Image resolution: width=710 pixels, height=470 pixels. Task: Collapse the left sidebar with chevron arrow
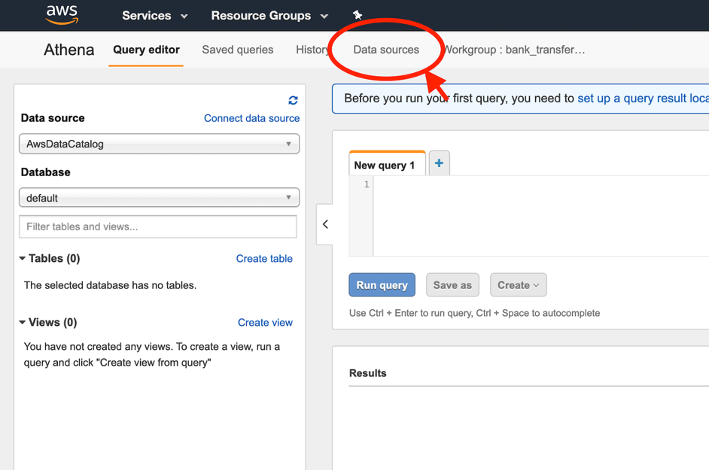325,224
